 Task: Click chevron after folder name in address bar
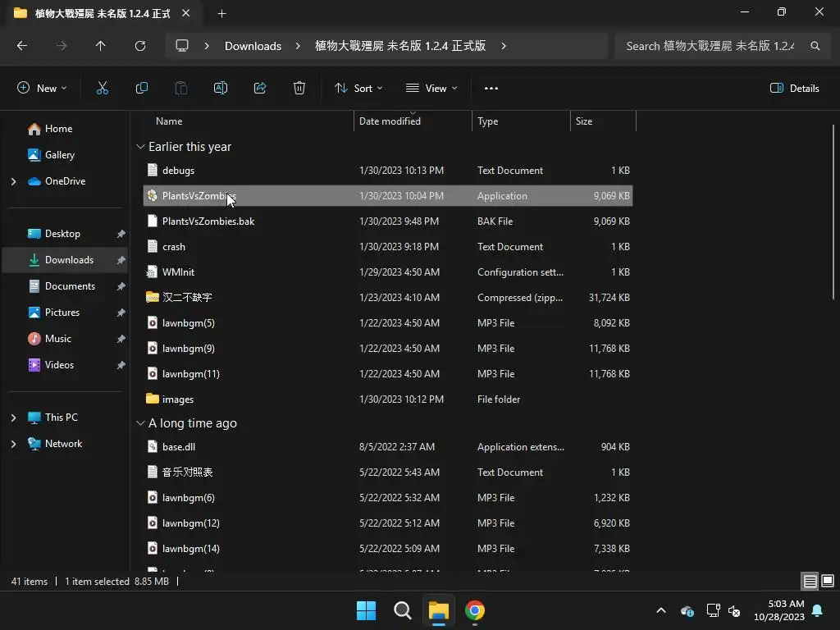(504, 46)
